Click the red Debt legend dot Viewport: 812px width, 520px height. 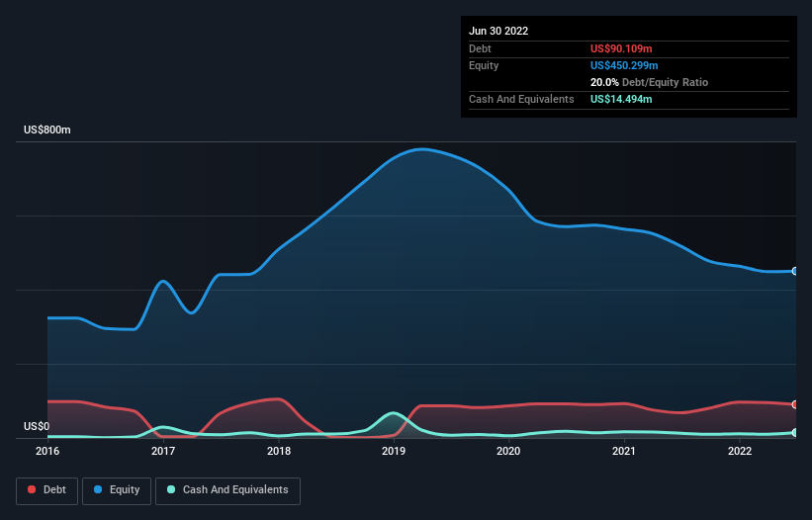[32, 489]
